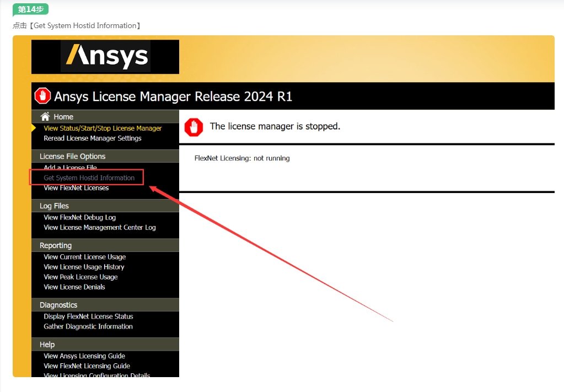Click Get System Hostid Information
The height and width of the screenshot is (392, 564).
tap(89, 178)
